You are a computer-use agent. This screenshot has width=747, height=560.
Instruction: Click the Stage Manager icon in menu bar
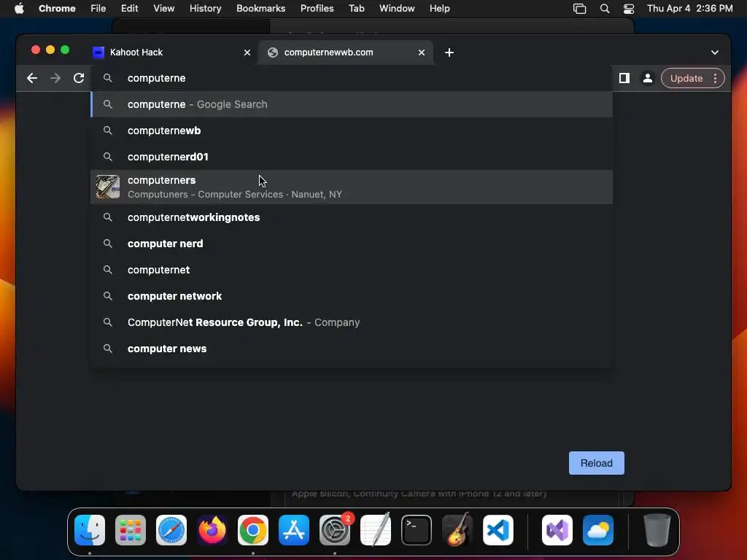click(x=579, y=9)
